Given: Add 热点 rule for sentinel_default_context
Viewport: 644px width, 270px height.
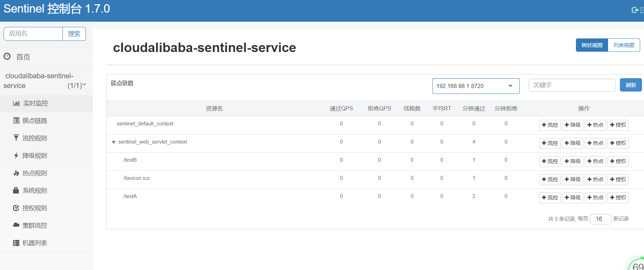Looking at the screenshot, I should (595, 125).
